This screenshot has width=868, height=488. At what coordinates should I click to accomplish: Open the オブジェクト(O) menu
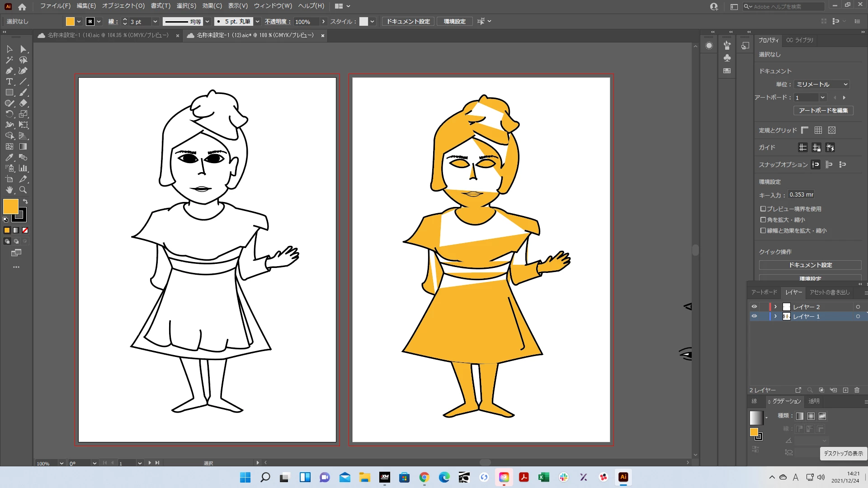(x=123, y=6)
